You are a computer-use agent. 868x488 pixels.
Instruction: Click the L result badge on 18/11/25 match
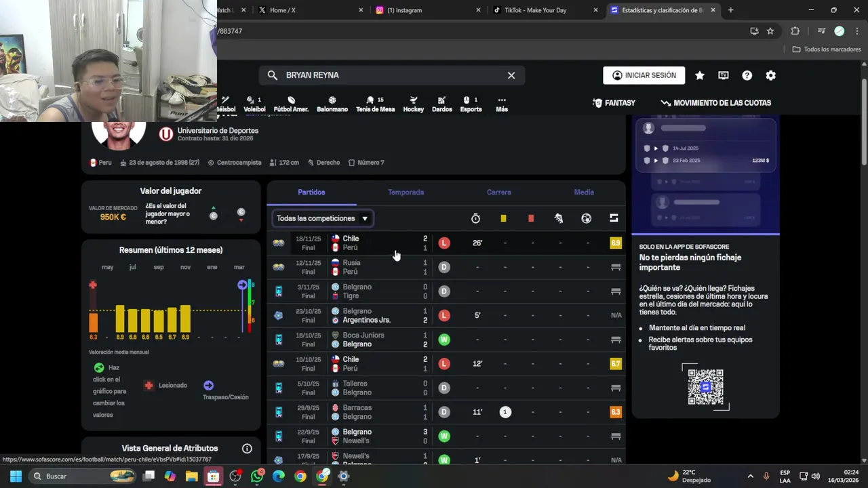pyautogui.click(x=444, y=243)
